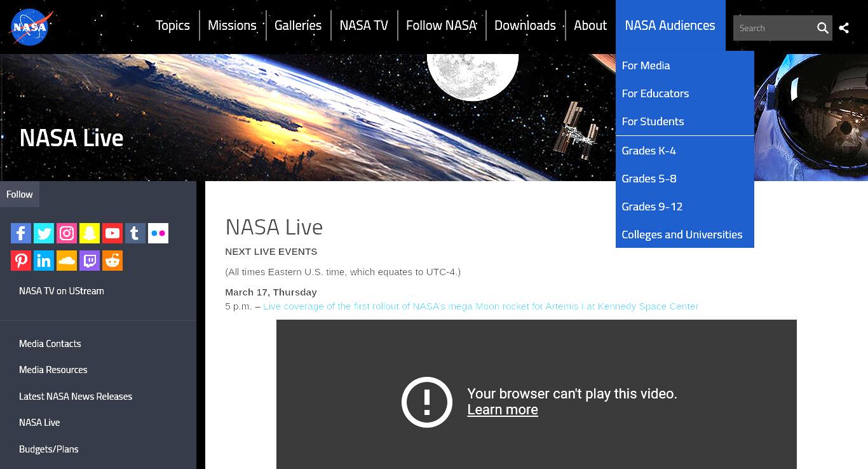Open NASA Live sidebar link
This screenshot has width=868, height=469.
pos(39,423)
